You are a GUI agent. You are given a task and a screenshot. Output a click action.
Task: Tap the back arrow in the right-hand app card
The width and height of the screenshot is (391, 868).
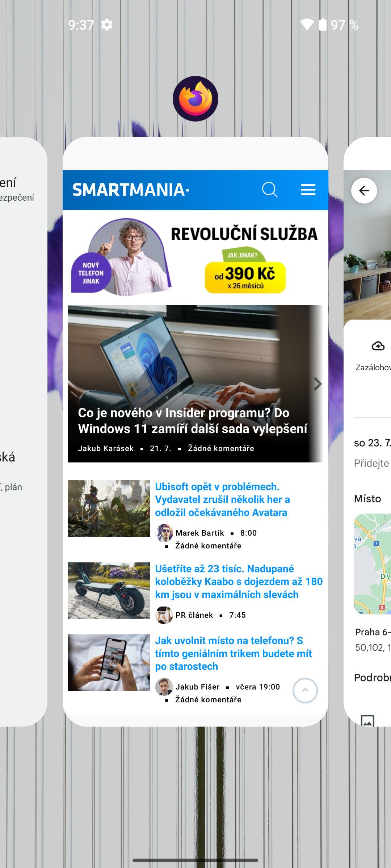(364, 191)
